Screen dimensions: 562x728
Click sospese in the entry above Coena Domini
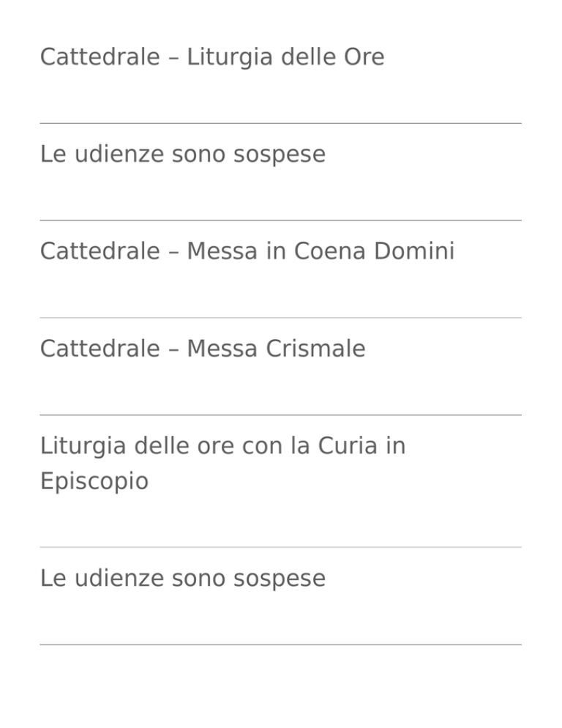[x=279, y=155]
